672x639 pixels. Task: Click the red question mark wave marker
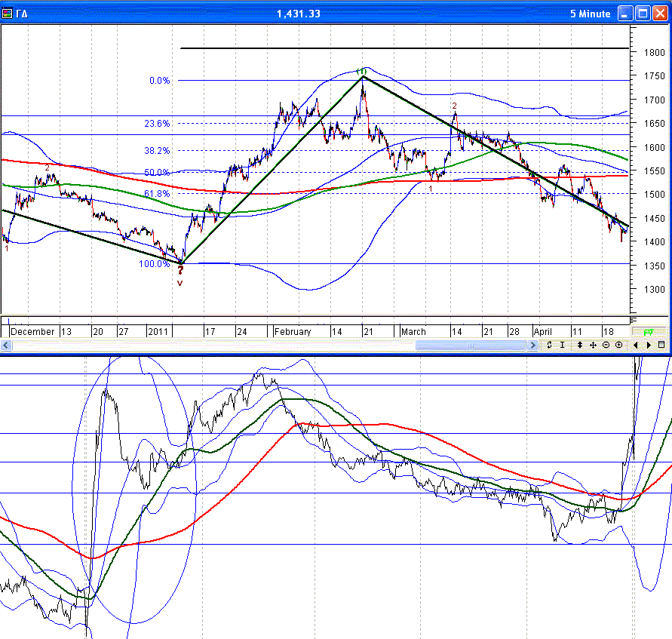[x=180, y=270]
